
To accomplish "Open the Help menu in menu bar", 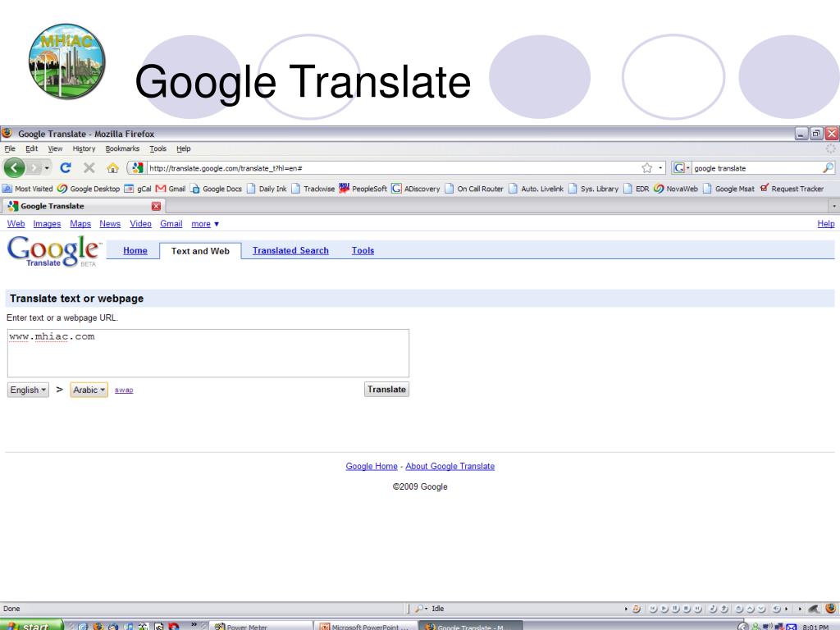I will pyautogui.click(x=183, y=148).
